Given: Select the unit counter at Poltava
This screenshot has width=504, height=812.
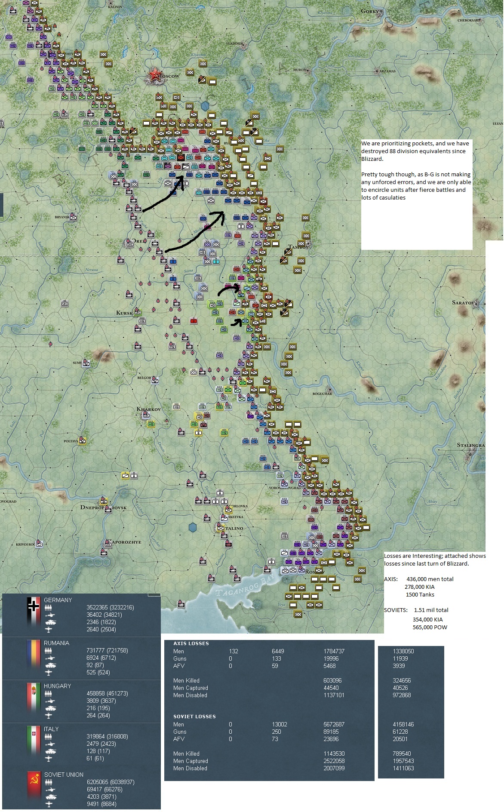Looking at the screenshot, I should tap(82, 441).
